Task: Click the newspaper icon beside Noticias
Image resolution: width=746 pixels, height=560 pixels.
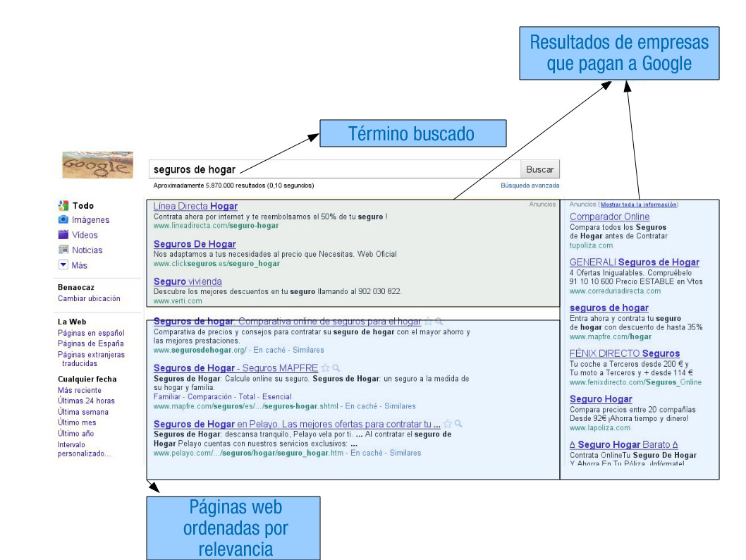Action: coord(63,250)
